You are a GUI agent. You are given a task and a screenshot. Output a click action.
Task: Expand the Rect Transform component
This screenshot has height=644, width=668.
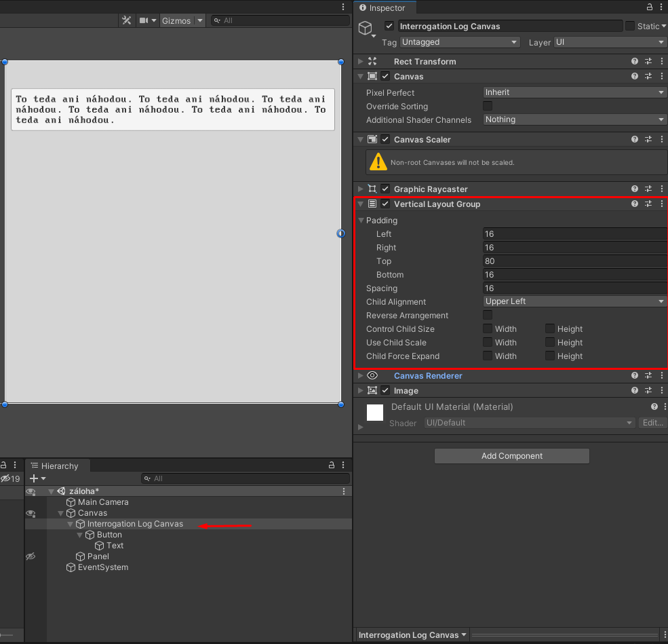pyautogui.click(x=360, y=62)
